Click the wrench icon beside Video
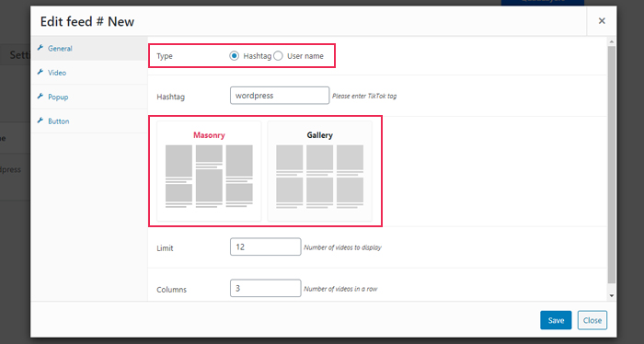644x344 pixels. point(40,73)
